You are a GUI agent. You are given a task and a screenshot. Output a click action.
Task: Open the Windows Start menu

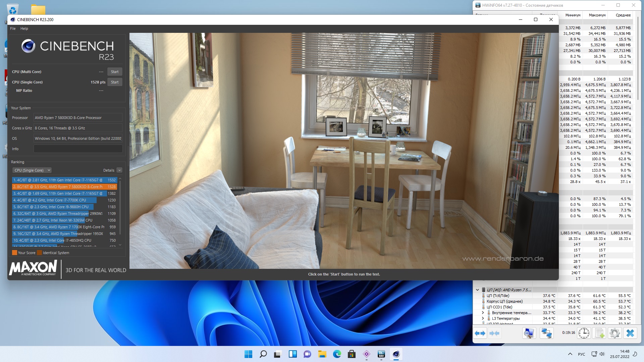(248, 354)
